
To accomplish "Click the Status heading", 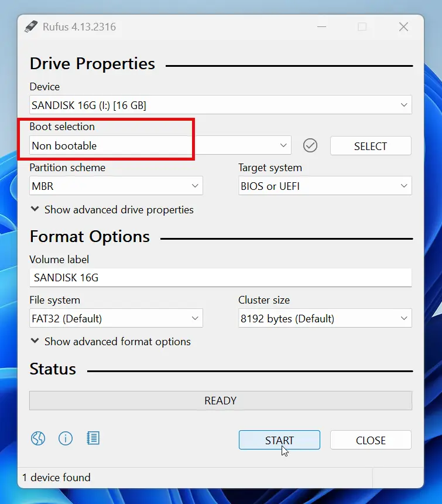I will tap(53, 369).
